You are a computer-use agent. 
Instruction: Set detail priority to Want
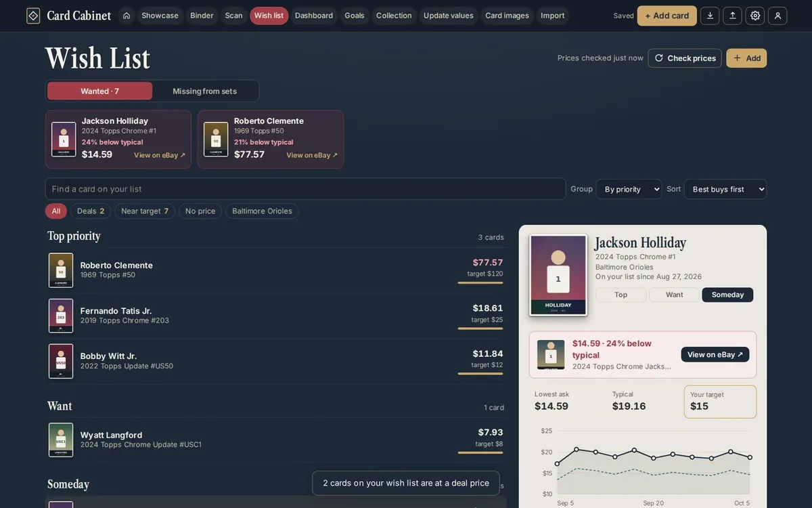pos(674,295)
